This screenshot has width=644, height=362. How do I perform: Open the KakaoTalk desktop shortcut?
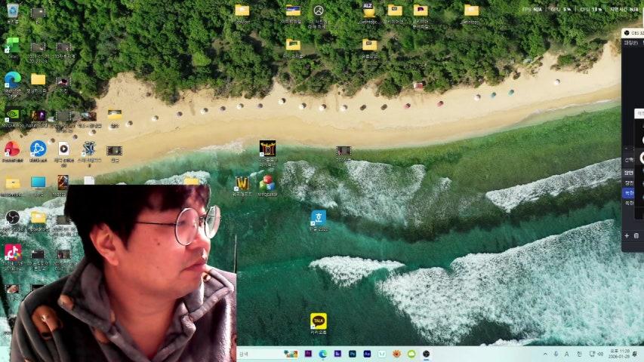[x=319, y=321]
